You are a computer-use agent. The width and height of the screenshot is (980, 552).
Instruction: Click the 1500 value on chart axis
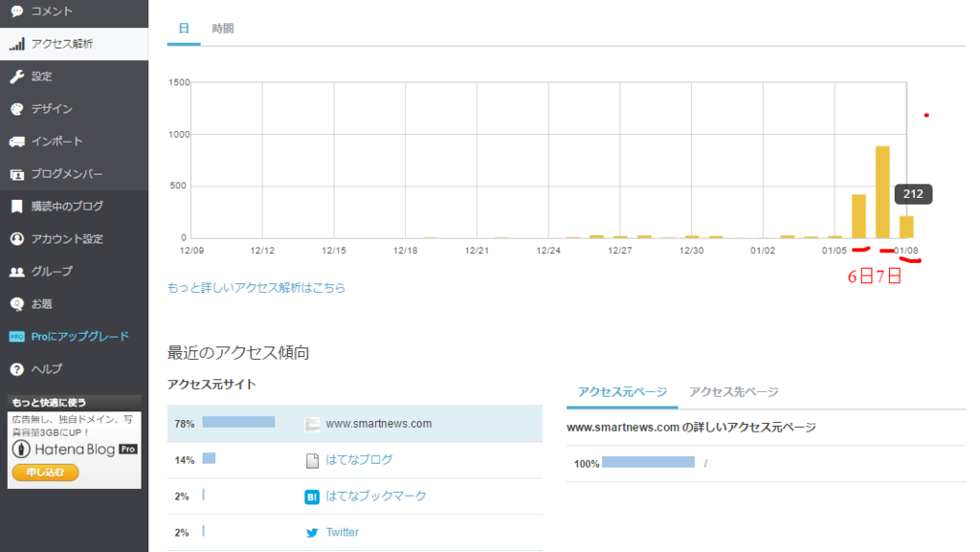click(179, 82)
